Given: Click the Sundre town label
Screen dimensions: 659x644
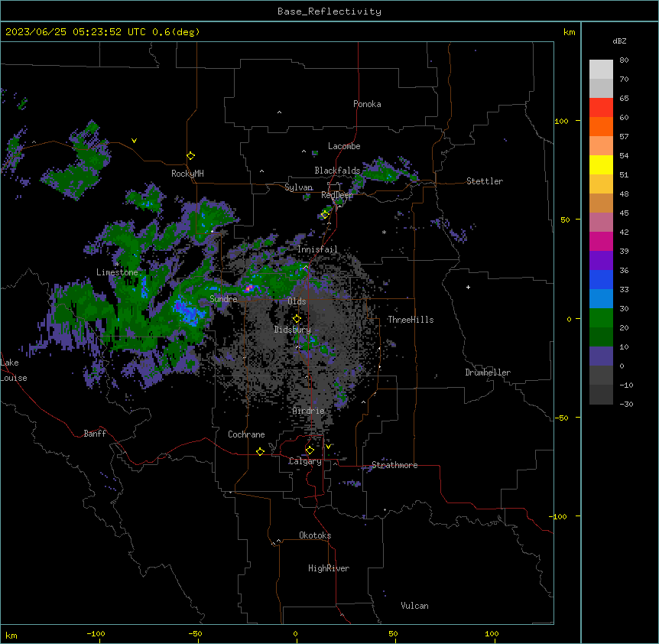Looking at the screenshot, I should [223, 299].
